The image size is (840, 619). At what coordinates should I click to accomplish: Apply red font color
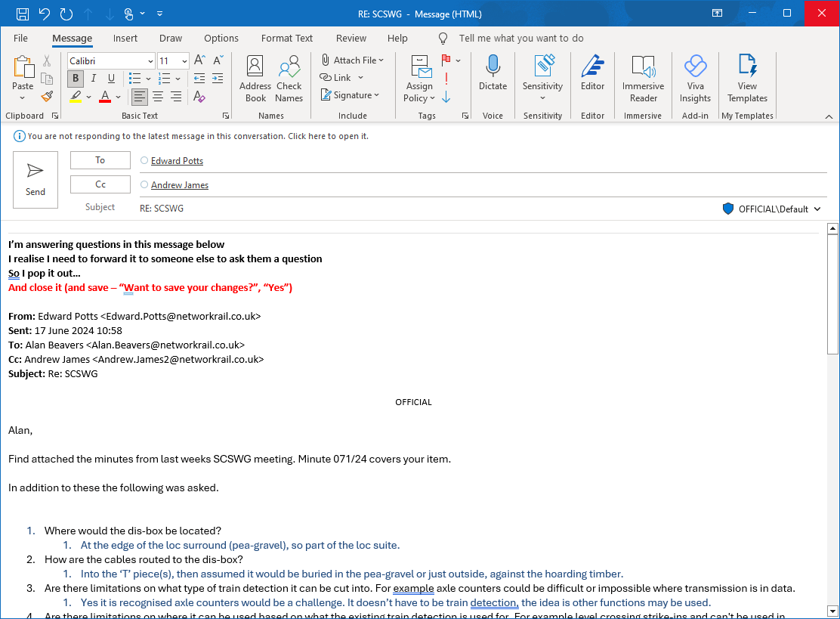[105, 97]
